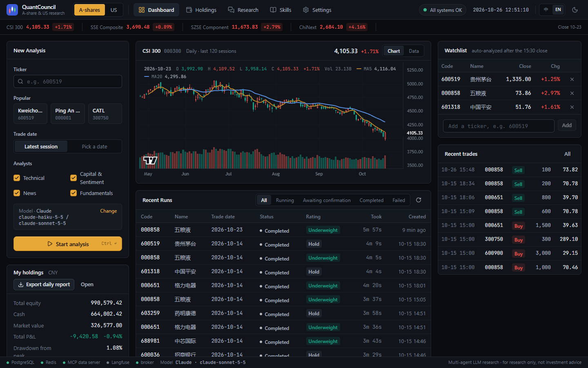Toggle the Fundamentals analyst checkbox
Viewport: 588px width, 368px height.
(x=73, y=193)
